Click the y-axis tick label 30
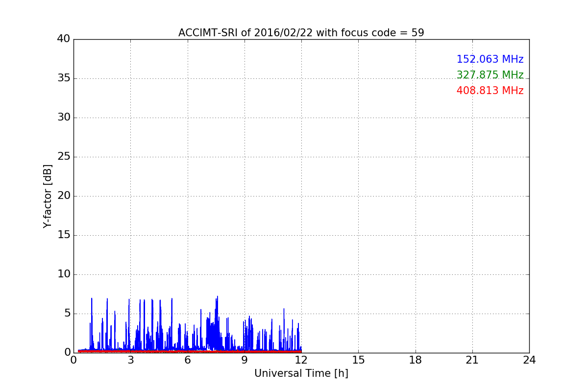 pyautogui.click(x=64, y=117)
